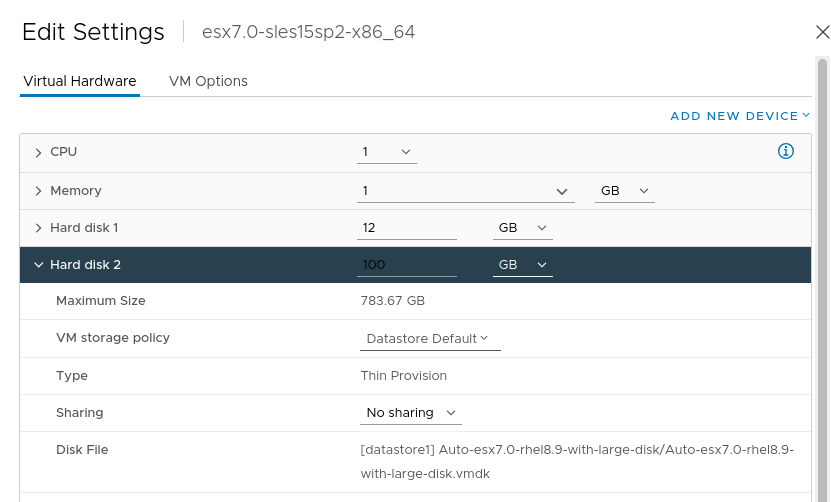Open the VM storage policy dropdown
This screenshot has width=831, height=502.
pyautogui.click(x=429, y=339)
